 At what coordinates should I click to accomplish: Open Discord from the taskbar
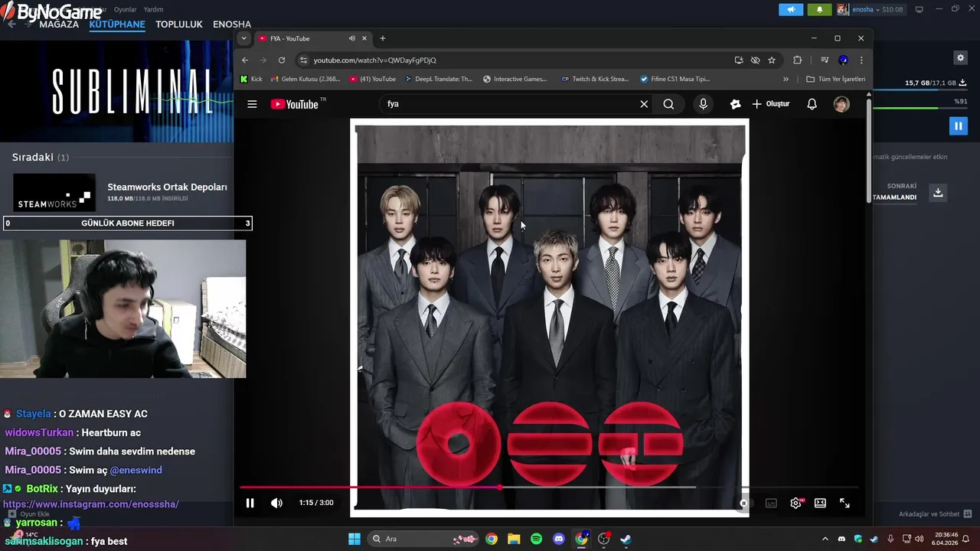click(558, 539)
